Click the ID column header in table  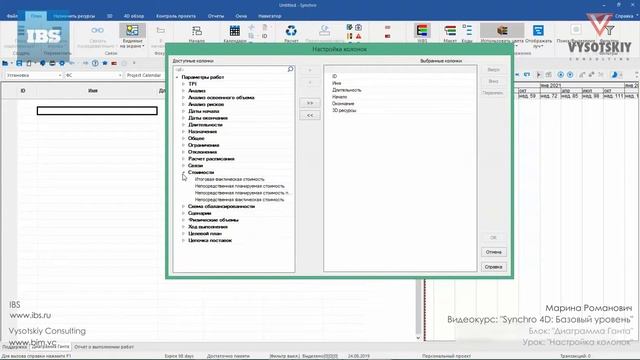[x=23, y=91]
